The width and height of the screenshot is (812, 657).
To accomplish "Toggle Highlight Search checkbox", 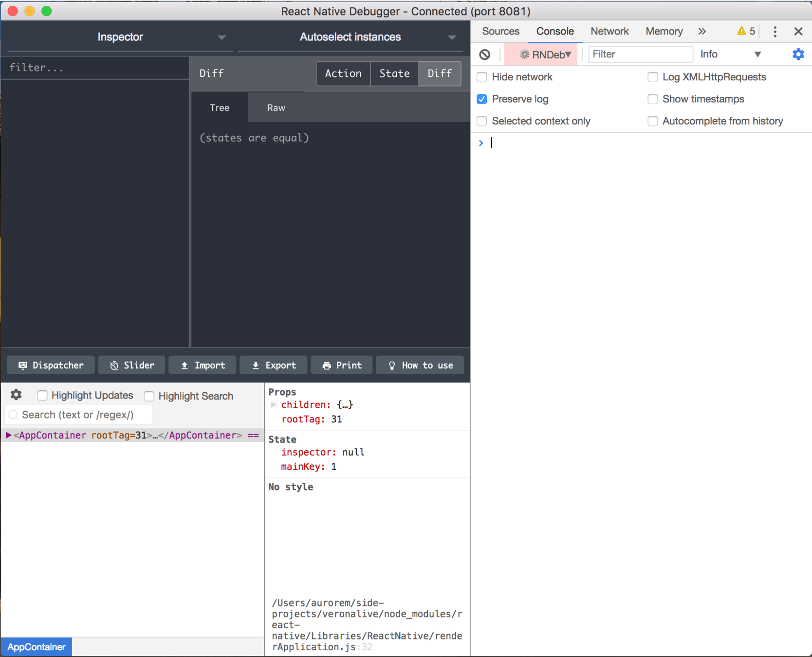I will point(149,396).
